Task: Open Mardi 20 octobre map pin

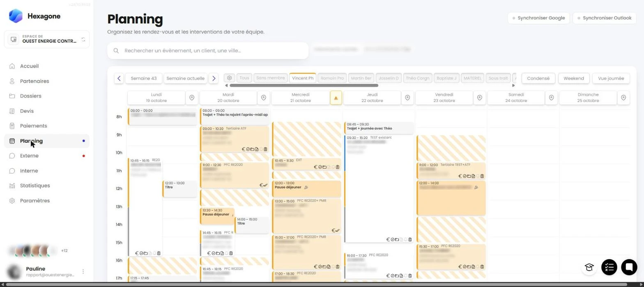Action: point(264,98)
